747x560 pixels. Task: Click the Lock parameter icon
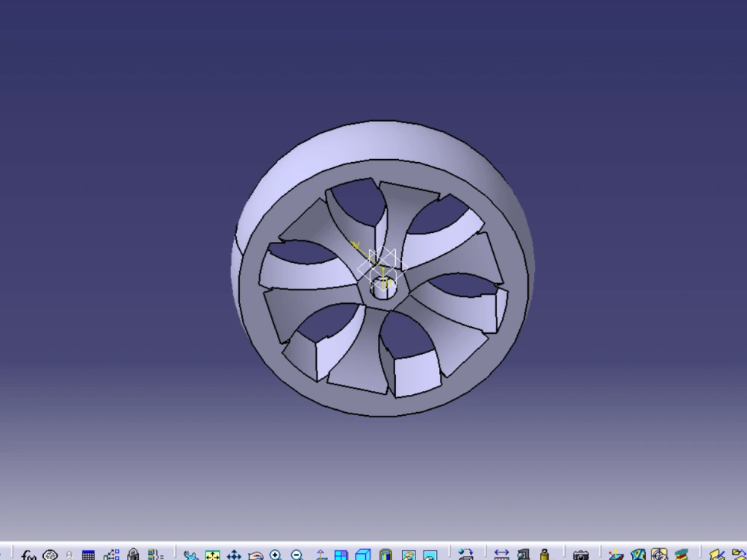[133, 555]
